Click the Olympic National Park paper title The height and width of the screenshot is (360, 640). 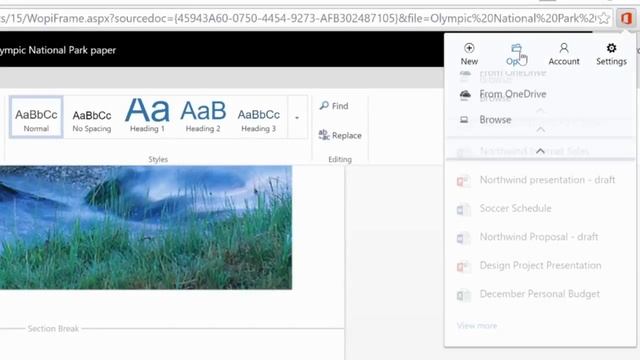(x=58, y=50)
